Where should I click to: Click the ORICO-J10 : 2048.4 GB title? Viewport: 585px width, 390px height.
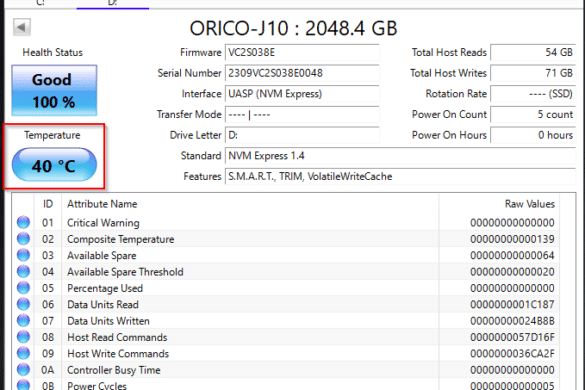[x=294, y=28]
